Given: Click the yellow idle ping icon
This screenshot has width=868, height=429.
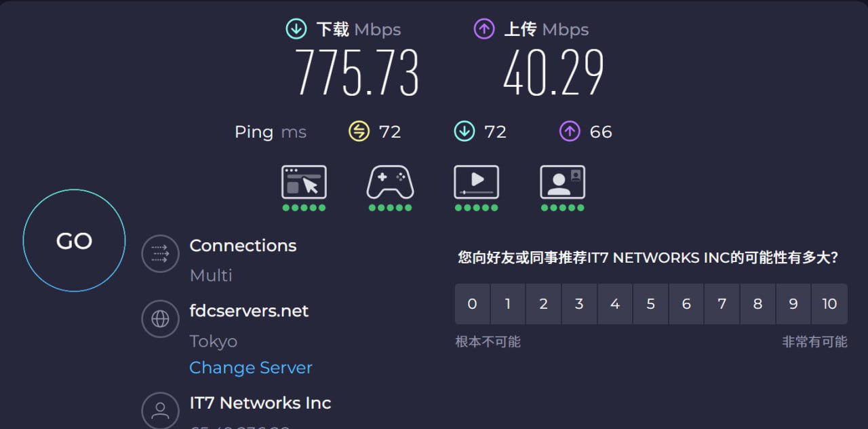Looking at the screenshot, I should [359, 131].
